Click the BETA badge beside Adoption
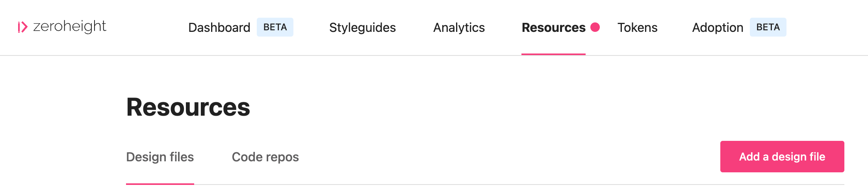 (x=768, y=27)
